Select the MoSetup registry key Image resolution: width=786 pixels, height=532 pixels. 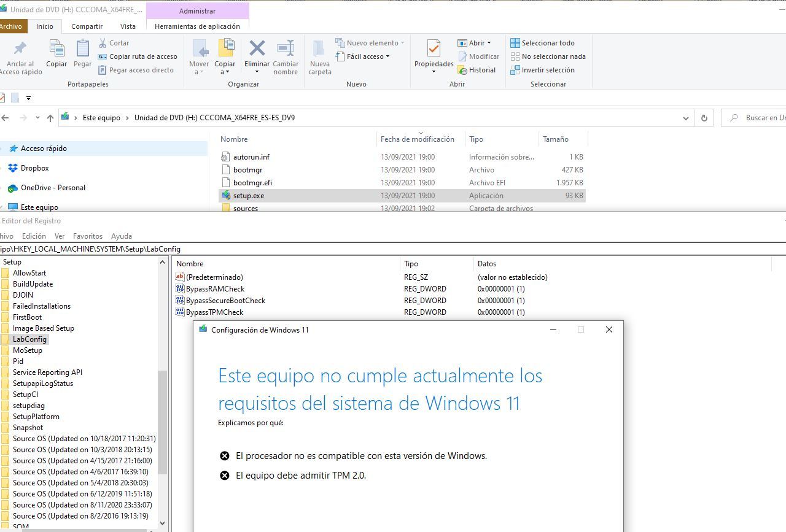28,350
